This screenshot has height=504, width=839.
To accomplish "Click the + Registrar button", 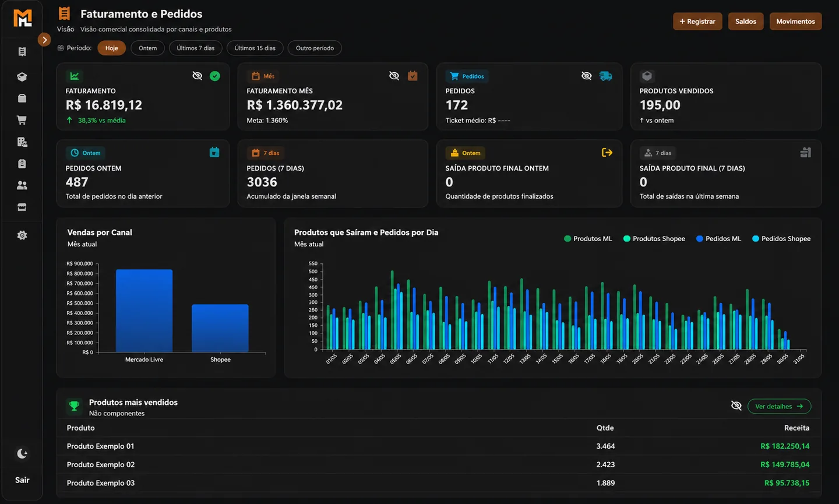I will pos(697,22).
